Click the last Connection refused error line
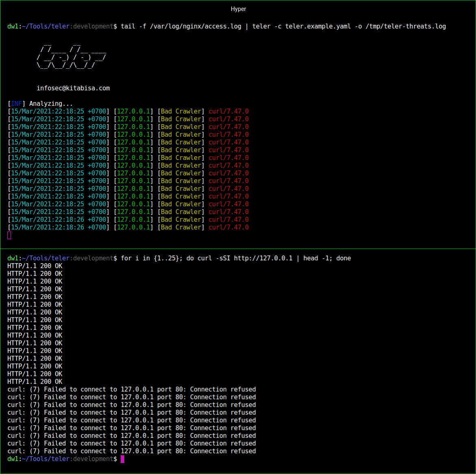This screenshot has height=474, width=476. [x=131, y=451]
